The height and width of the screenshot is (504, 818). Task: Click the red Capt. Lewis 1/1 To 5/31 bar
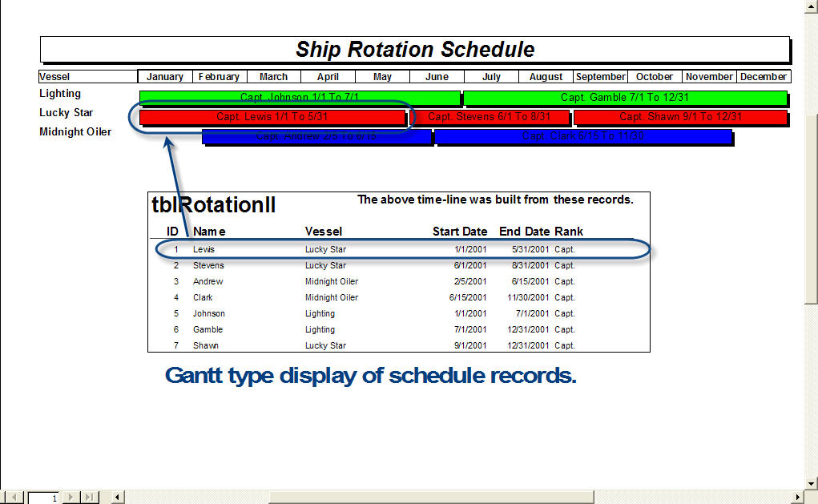[272, 117]
